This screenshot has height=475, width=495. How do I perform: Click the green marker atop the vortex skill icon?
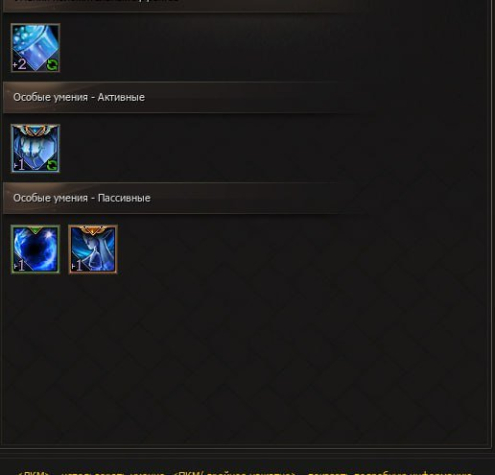(x=35, y=229)
